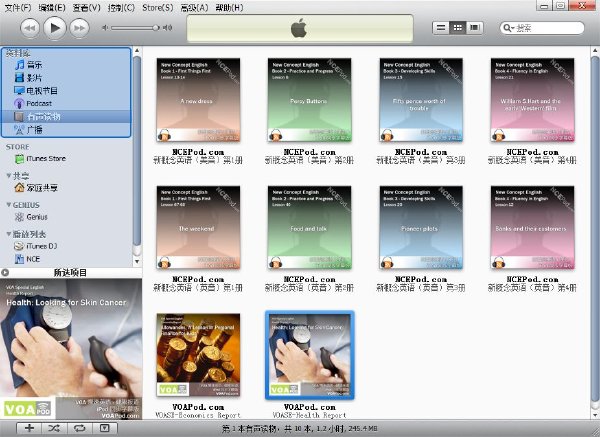Select 广播 in the sidebar
600x437 pixels.
(66, 129)
